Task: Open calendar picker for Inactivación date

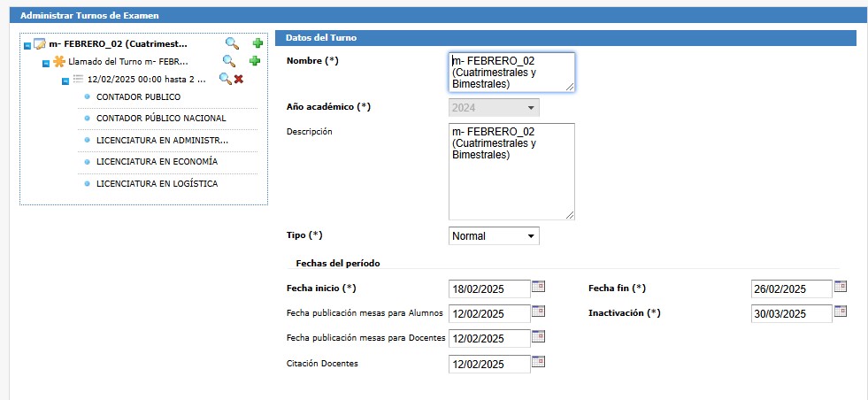Action: point(840,311)
